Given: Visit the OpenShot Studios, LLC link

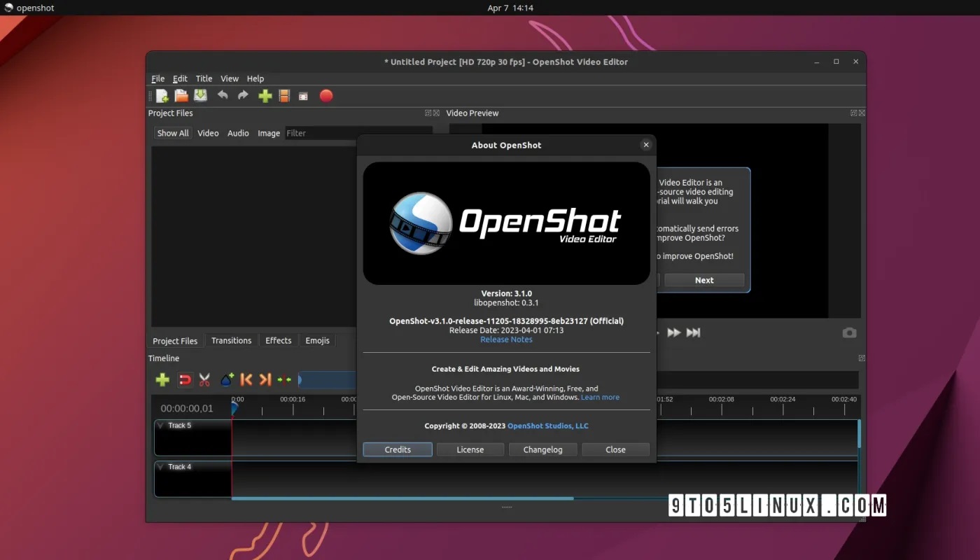Looking at the screenshot, I should point(548,426).
